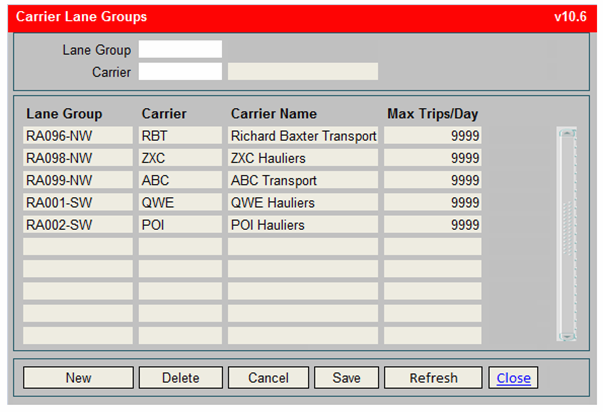Click the vertical scrollbar thumb
Screen dimensions: 603x412
click(567, 228)
